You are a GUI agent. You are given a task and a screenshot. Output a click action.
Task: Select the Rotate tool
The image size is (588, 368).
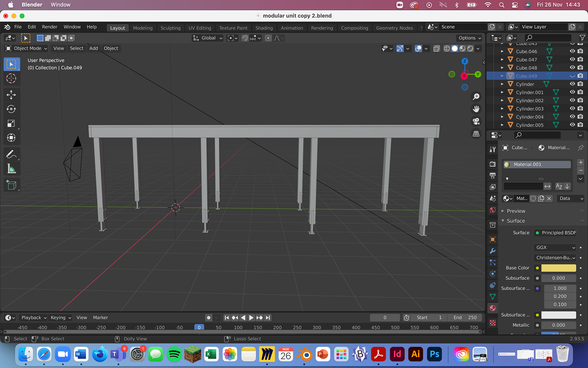point(11,109)
